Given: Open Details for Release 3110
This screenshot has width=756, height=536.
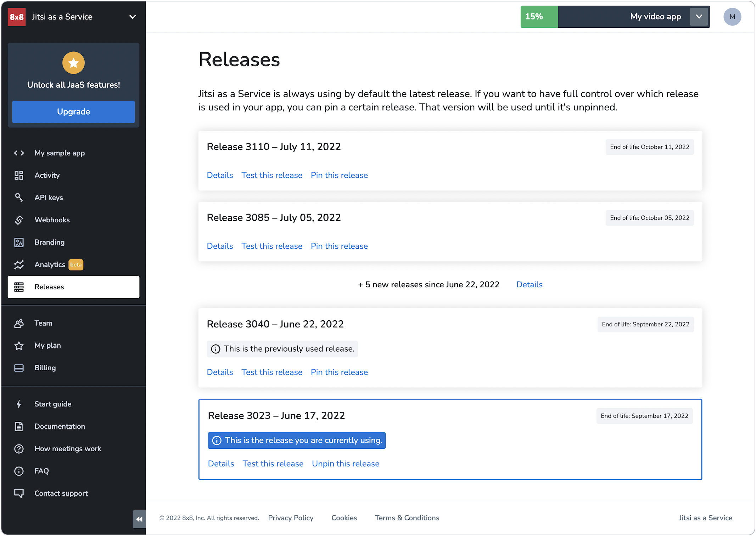Looking at the screenshot, I should point(220,175).
